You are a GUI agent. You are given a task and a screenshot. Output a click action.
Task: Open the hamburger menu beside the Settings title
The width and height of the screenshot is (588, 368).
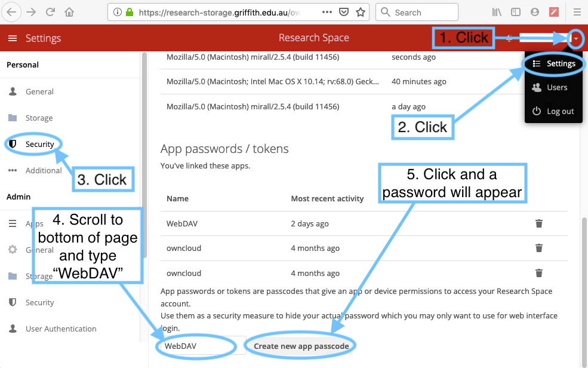(x=12, y=38)
